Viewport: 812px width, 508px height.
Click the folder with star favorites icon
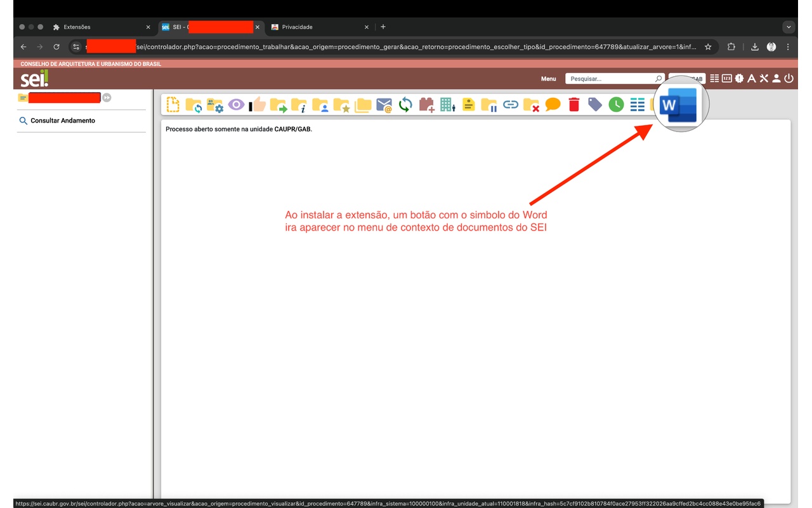pyautogui.click(x=341, y=105)
